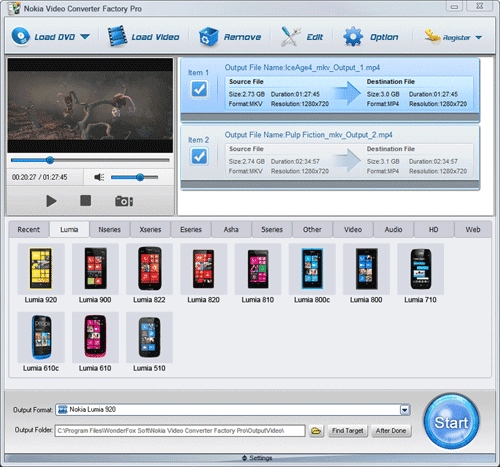Select the Lumia 610c device icon

pyautogui.click(x=41, y=337)
